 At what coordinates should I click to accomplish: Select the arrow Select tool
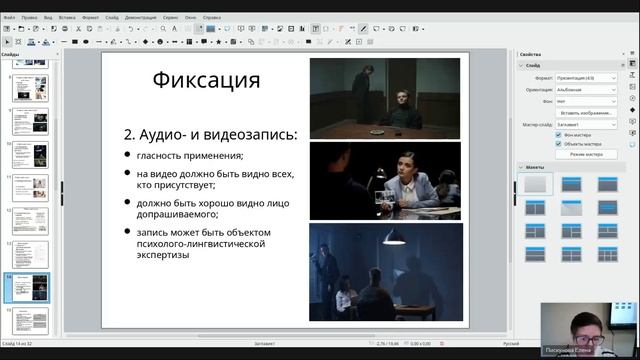(x=7, y=42)
